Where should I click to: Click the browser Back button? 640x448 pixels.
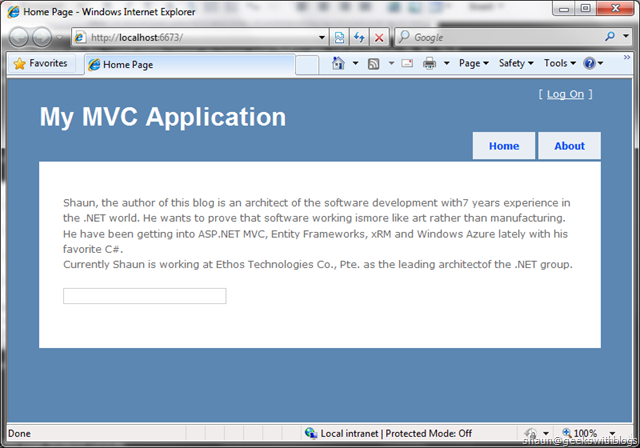coord(20,38)
